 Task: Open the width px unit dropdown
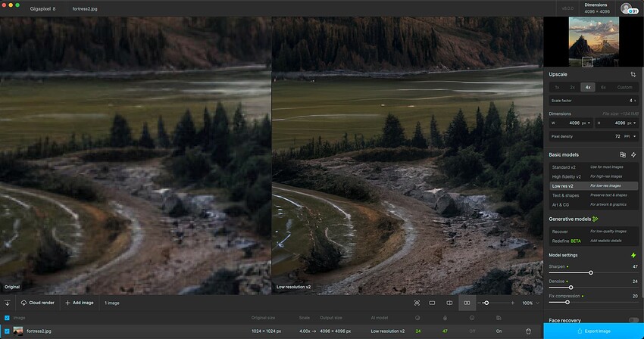(x=586, y=123)
